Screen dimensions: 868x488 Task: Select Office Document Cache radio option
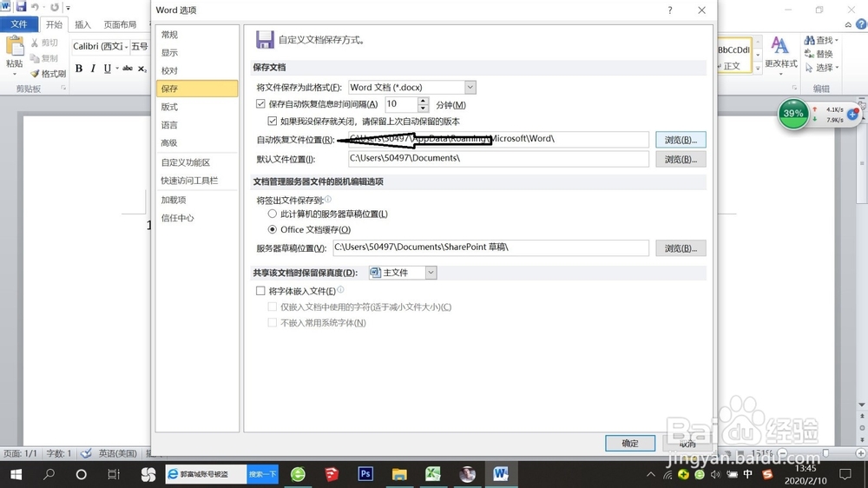click(272, 229)
